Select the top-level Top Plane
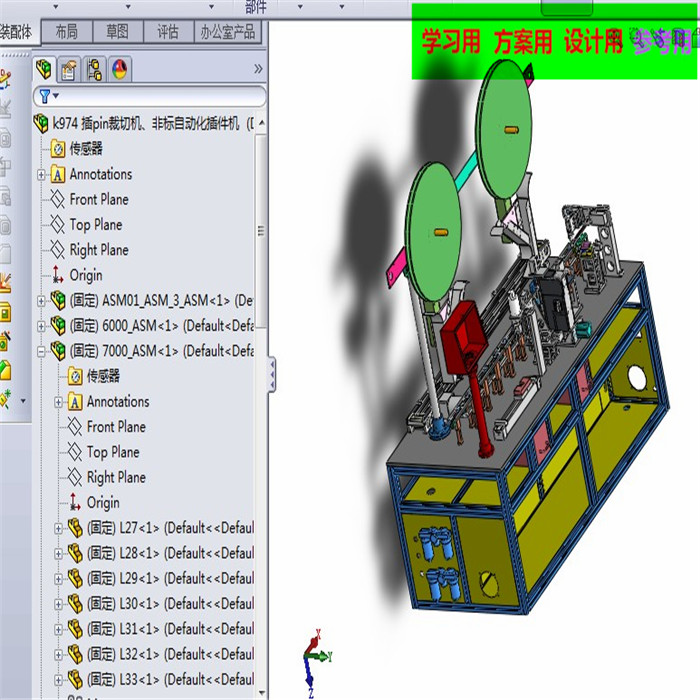Screen dimensions: 700x700 [96, 225]
